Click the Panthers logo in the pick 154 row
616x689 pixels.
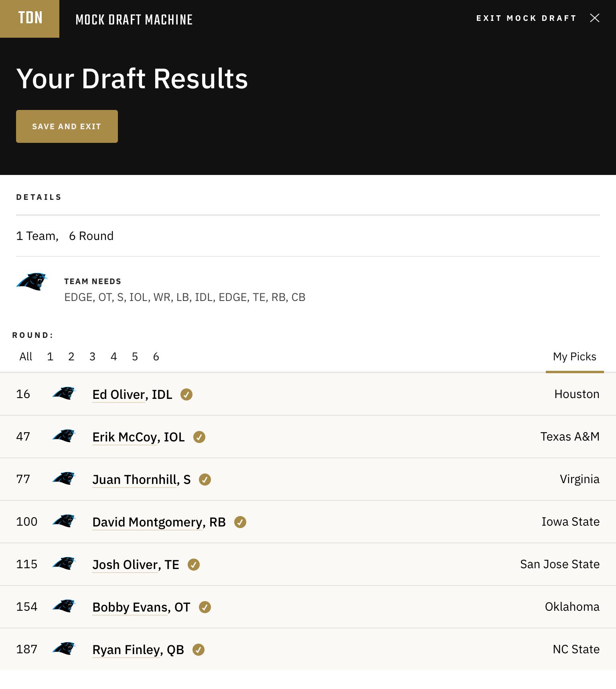pyautogui.click(x=64, y=606)
